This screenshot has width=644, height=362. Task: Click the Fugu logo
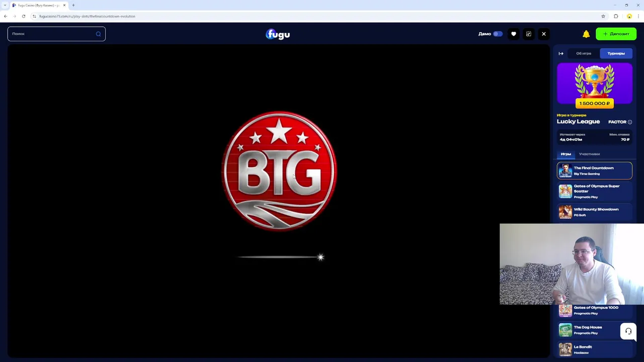coord(278,34)
